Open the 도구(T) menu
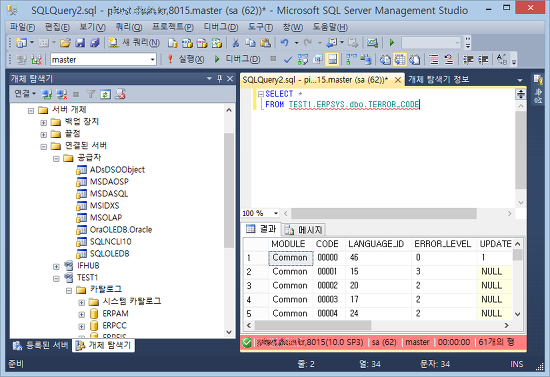This screenshot has height=377, width=550. pos(260,27)
